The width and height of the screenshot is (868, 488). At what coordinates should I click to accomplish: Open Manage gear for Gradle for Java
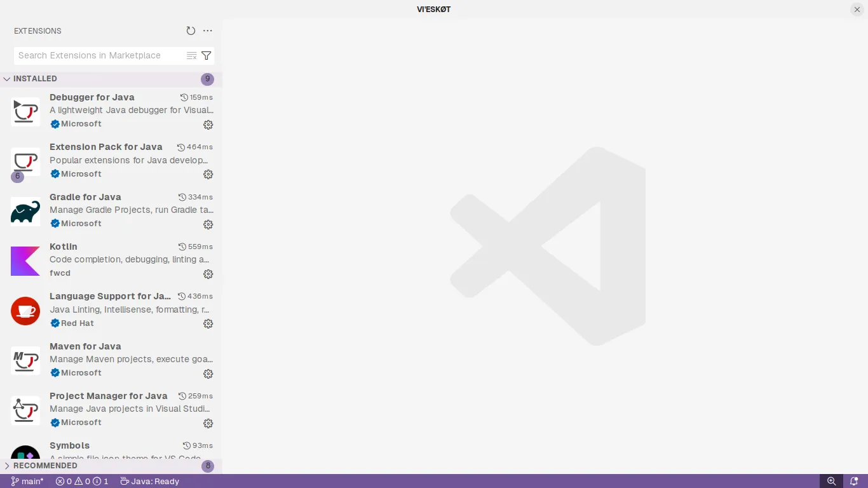point(208,224)
